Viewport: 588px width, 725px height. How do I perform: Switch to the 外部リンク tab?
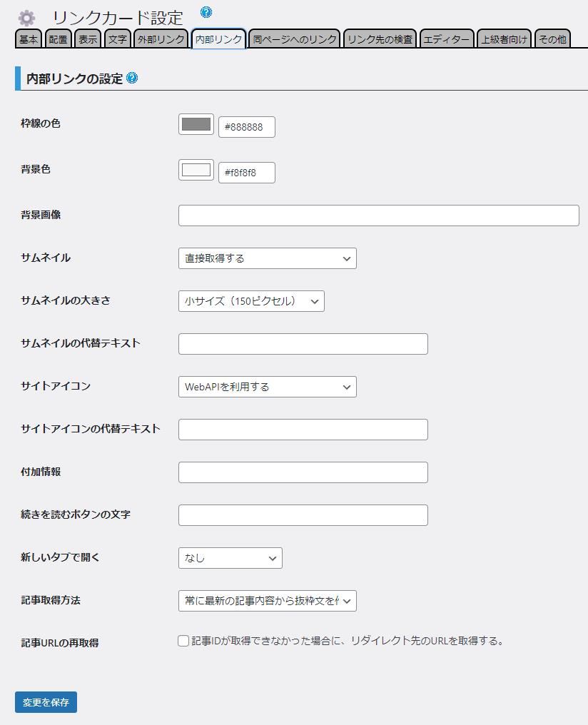(161, 39)
